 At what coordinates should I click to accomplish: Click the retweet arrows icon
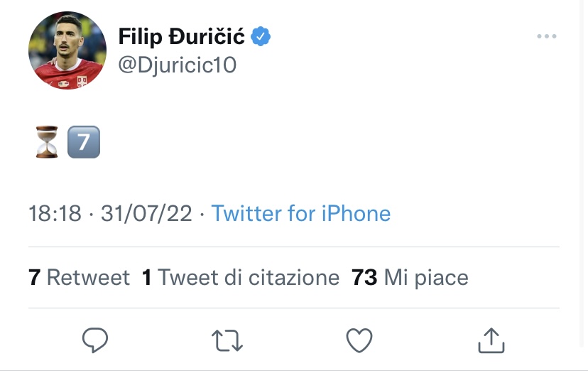[x=228, y=341]
